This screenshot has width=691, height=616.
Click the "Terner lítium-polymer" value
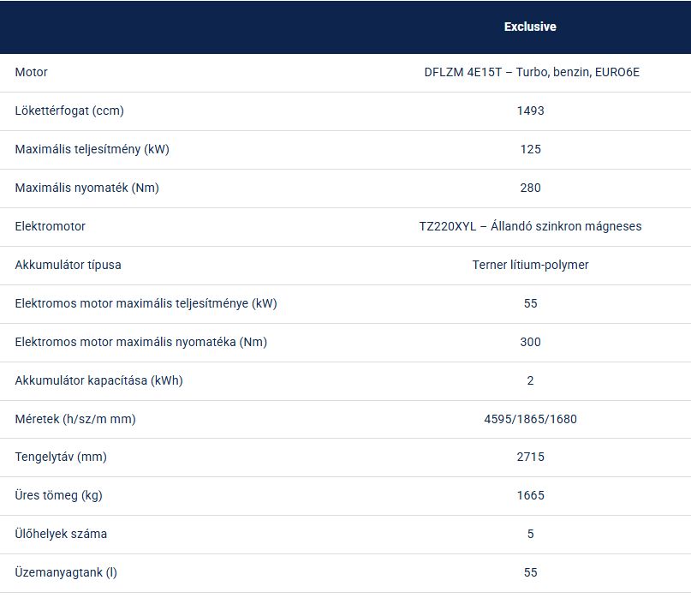tap(530, 265)
